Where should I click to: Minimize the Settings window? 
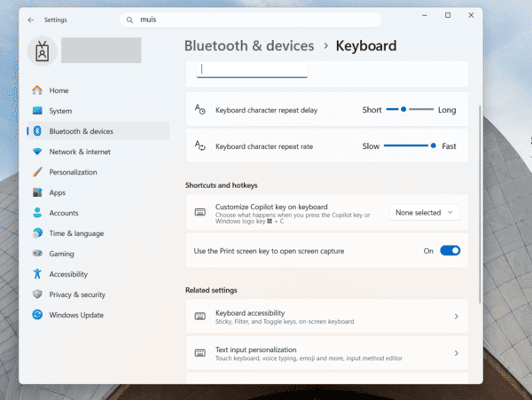(x=425, y=15)
